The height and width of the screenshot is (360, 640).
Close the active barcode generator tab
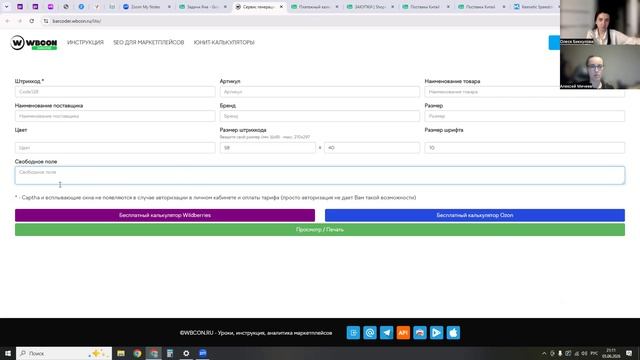tap(281, 7)
